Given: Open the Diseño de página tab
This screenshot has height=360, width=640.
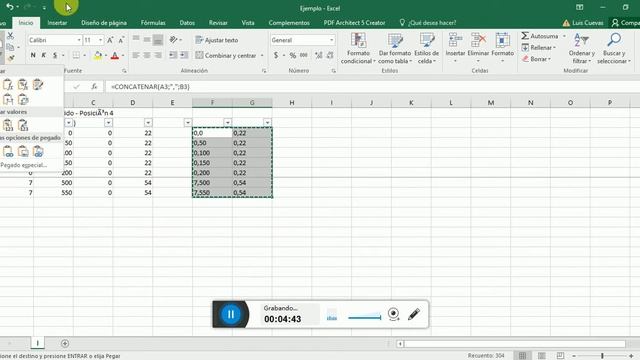Looking at the screenshot, I should point(104,23).
